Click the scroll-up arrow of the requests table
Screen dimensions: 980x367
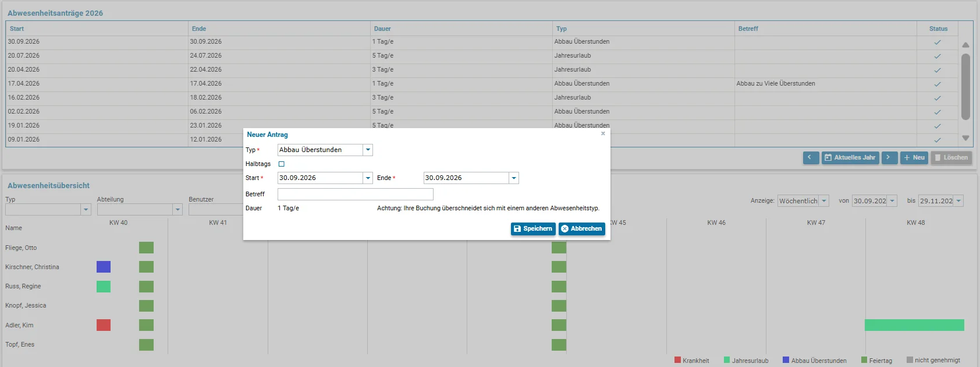[x=965, y=45]
